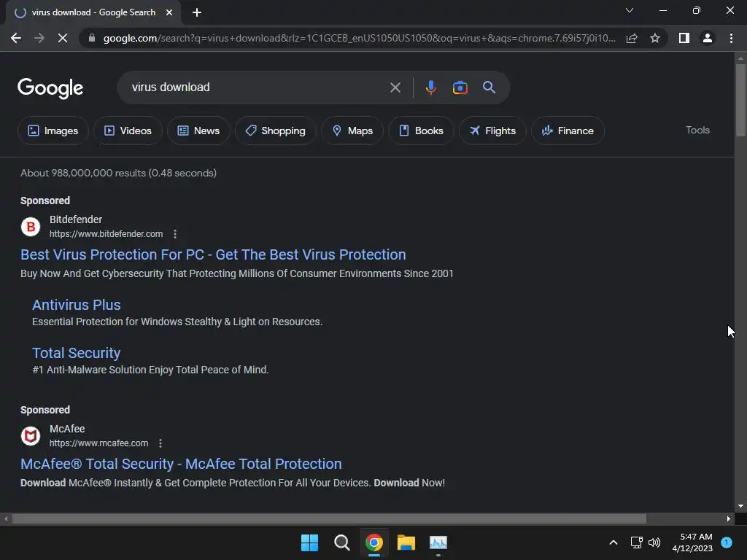The image size is (747, 560).
Task: Click the scroll left arrow
Action: coord(6,518)
